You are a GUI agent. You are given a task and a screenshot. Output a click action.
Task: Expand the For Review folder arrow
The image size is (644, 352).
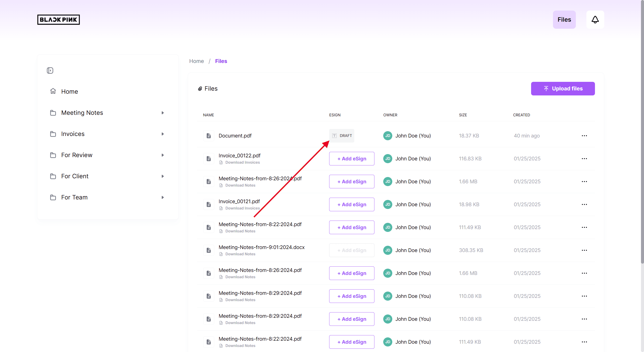[x=163, y=155]
